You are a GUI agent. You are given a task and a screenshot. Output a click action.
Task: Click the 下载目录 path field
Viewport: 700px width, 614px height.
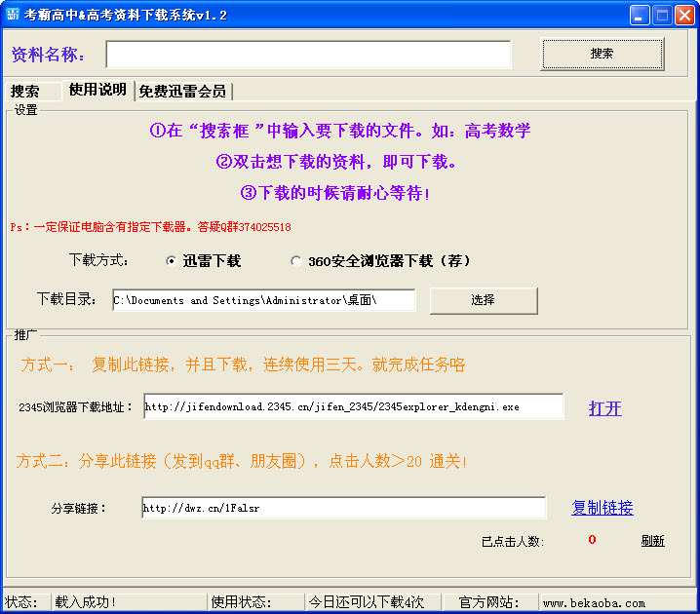[263, 300]
